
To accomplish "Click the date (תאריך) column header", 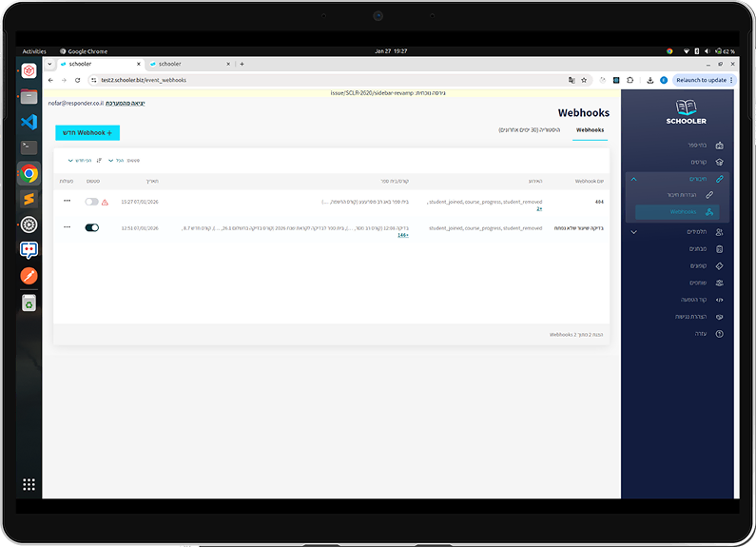I will pyautogui.click(x=152, y=182).
